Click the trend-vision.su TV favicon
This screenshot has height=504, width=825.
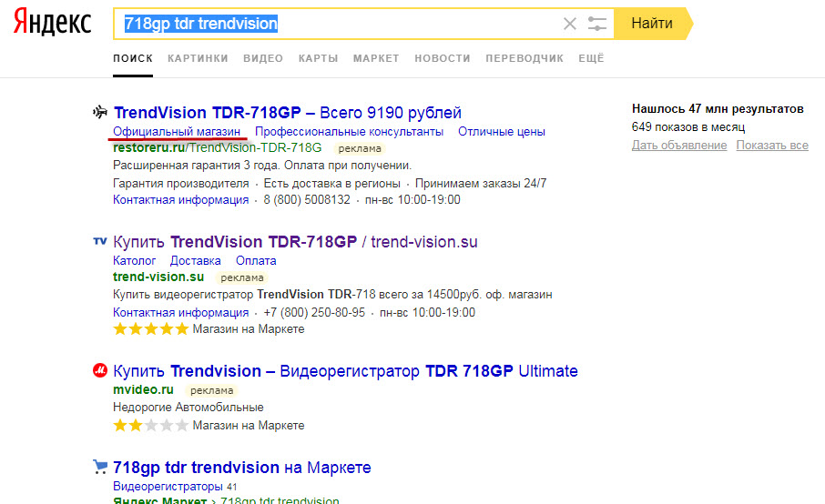click(x=100, y=242)
